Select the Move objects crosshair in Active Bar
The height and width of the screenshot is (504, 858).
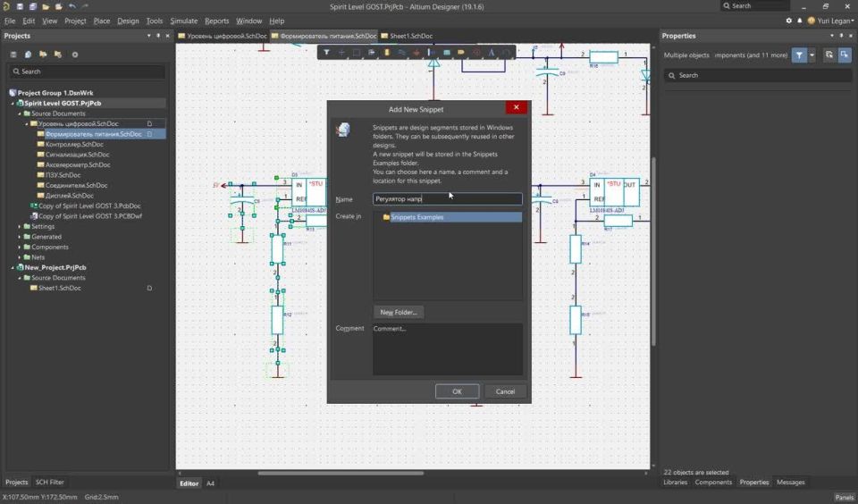(341, 53)
